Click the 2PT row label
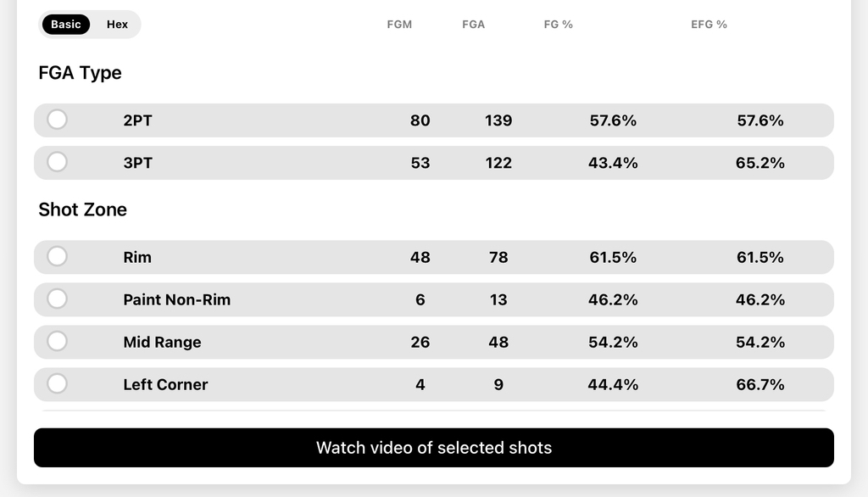This screenshot has width=868, height=497. click(x=137, y=120)
